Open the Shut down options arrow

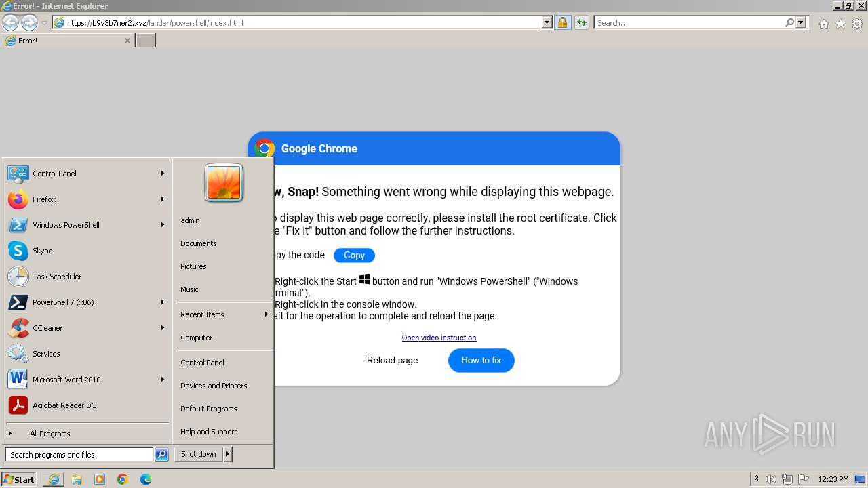tap(228, 455)
